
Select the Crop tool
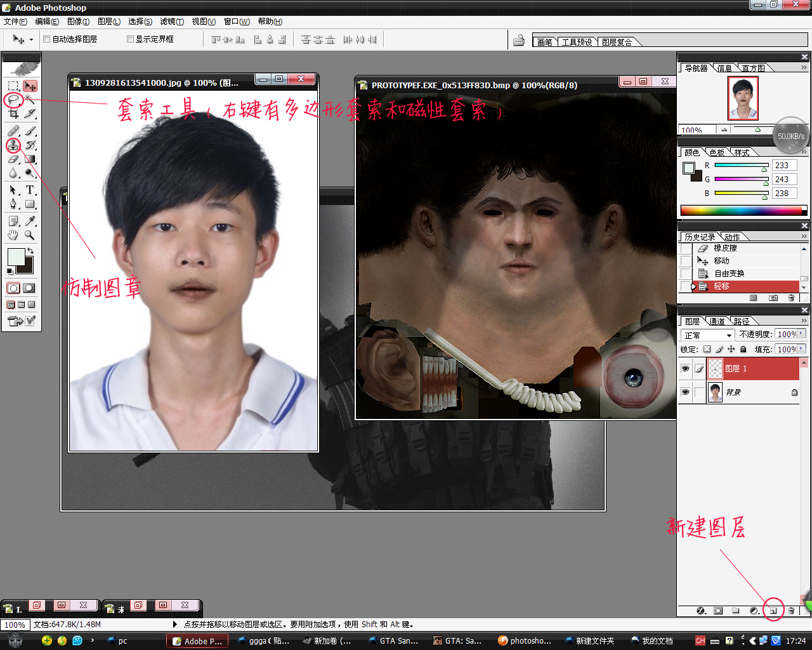tap(13, 114)
